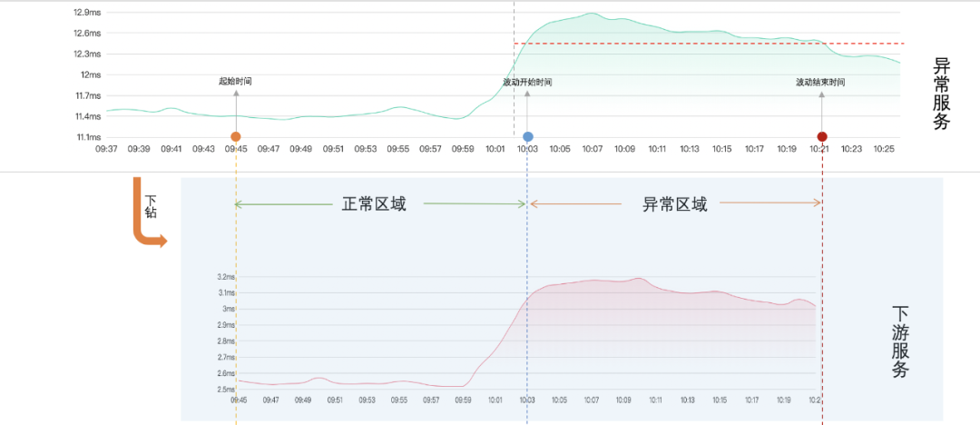
Task: Click 09:59 tick in 异常服务 chart
Action: click(463, 149)
